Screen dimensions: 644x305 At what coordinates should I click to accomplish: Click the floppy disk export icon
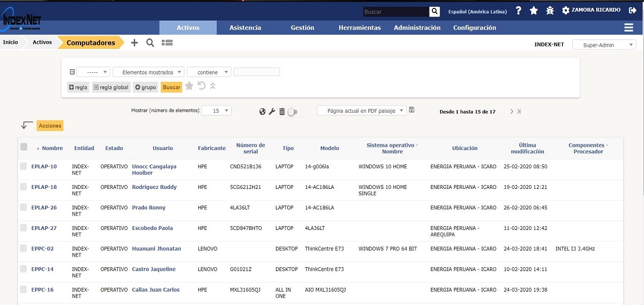coord(412,110)
